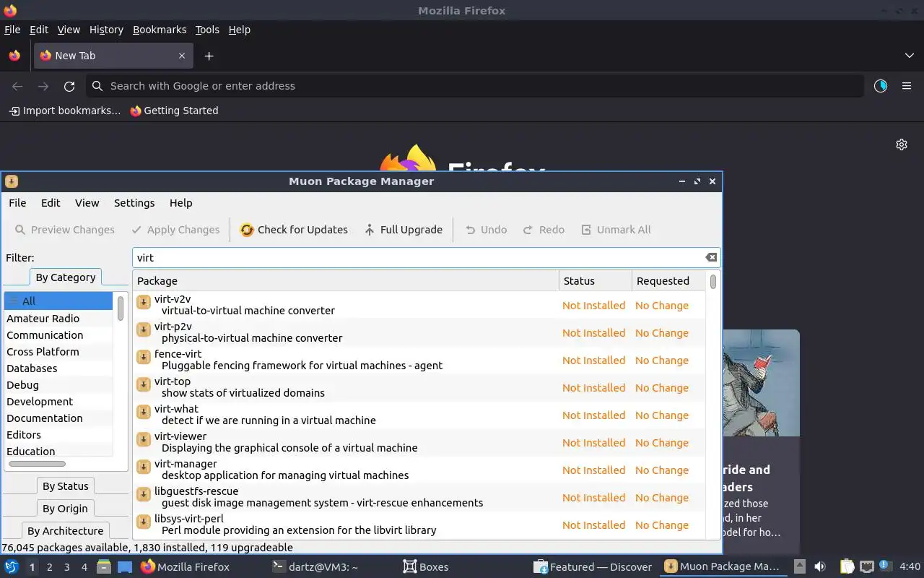
Task: Click the package icon beside virt-top
Action: [x=144, y=384]
